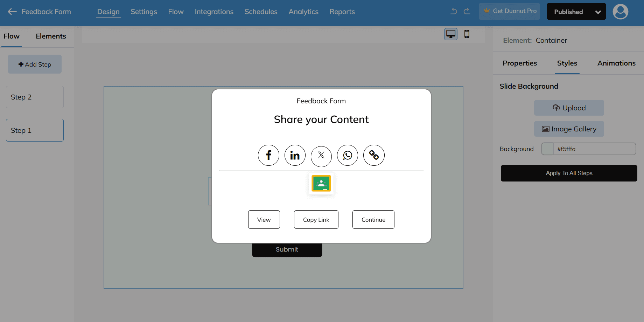The image size is (644, 322).
Task: Click the undo arrow icon
Action: coord(454,11)
